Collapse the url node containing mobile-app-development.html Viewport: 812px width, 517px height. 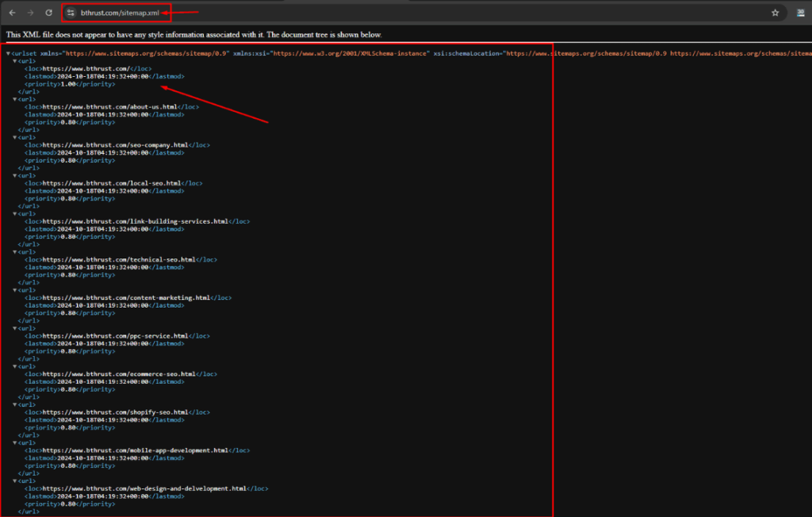(x=14, y=443)
